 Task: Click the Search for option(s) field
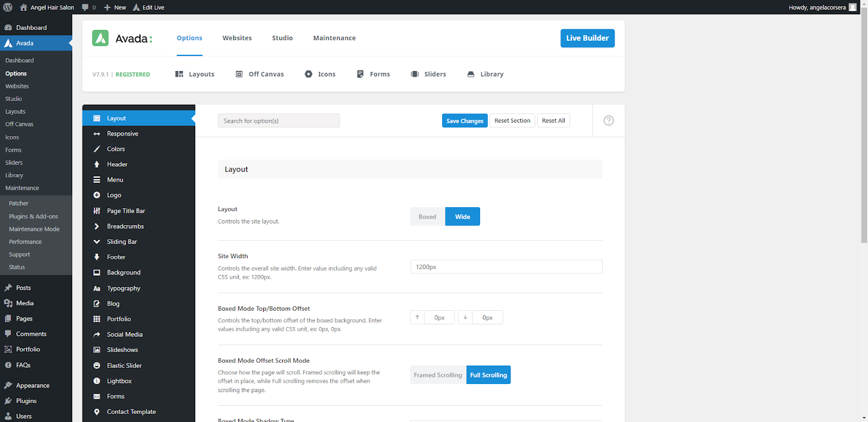pyautogui.click(x=279, y=120)
